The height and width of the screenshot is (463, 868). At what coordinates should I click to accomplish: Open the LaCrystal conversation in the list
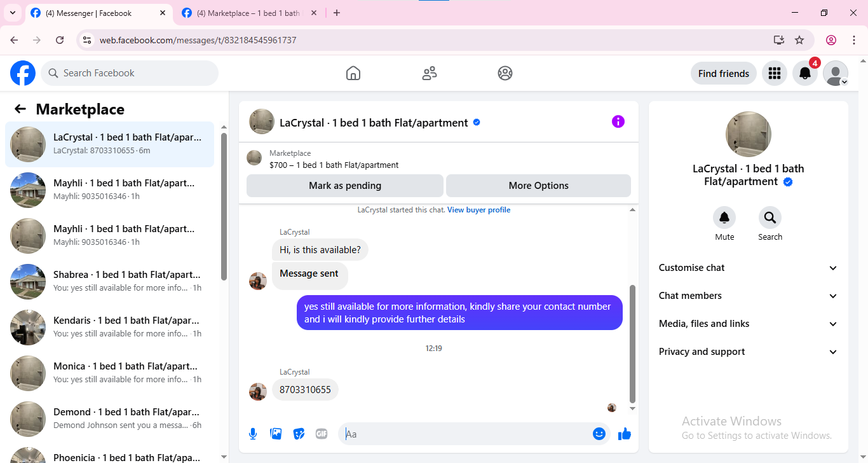tap(109, 144)
